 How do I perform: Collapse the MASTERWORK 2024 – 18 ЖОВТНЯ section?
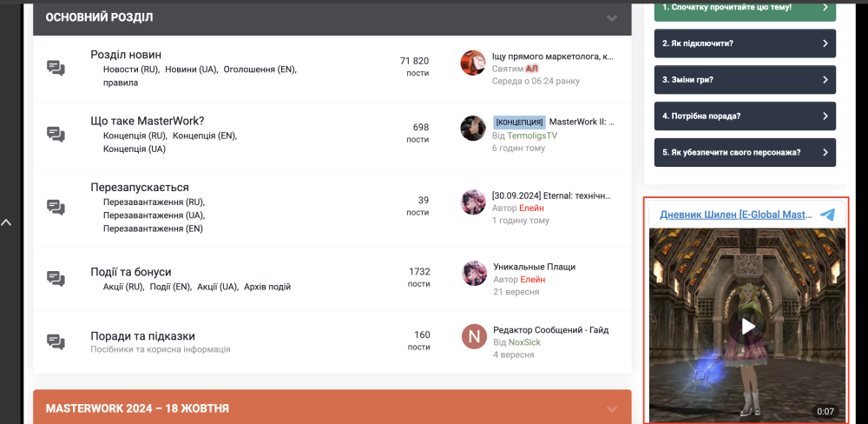coord(612,409)
